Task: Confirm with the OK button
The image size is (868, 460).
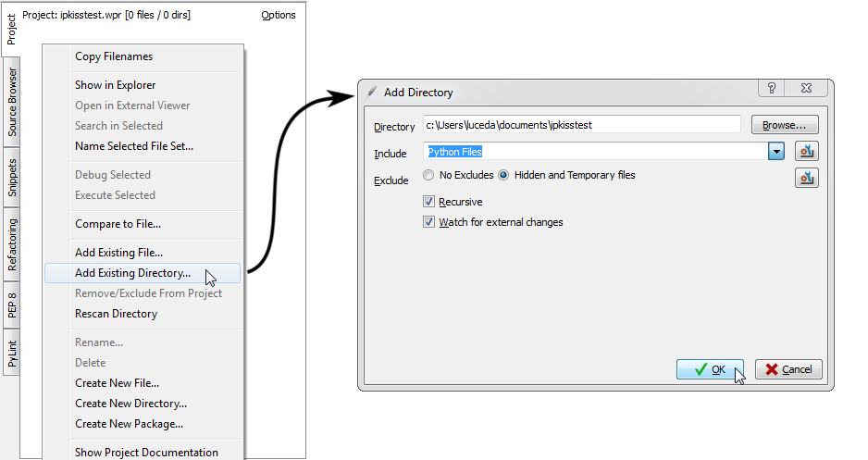Action: [x=711, y=369]
